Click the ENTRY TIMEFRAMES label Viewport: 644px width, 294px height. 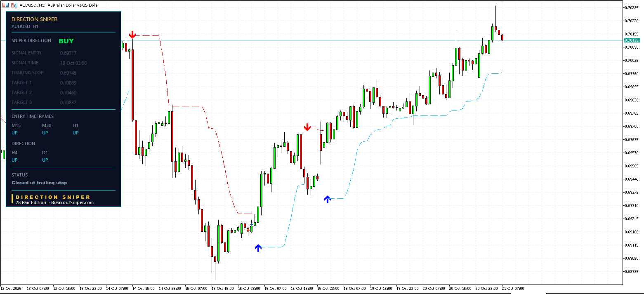[33, 116]
